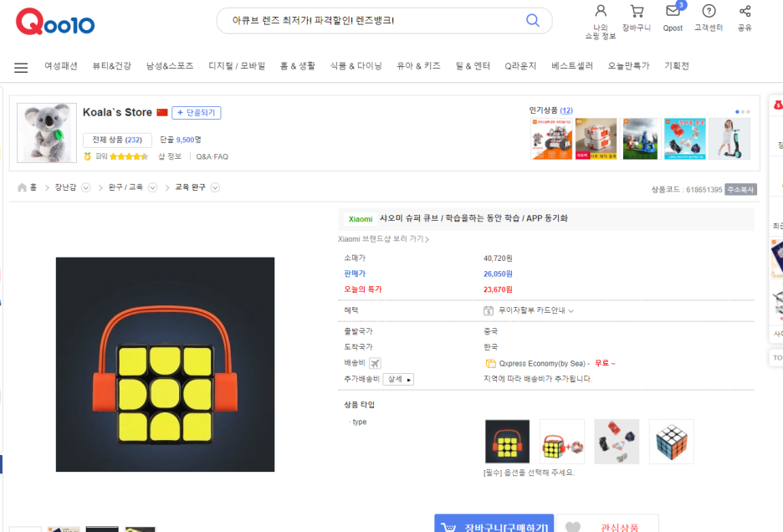This screenshot has width=783, height=532.
Task: Open the hamburger category menu
Action: coord(21,68)
